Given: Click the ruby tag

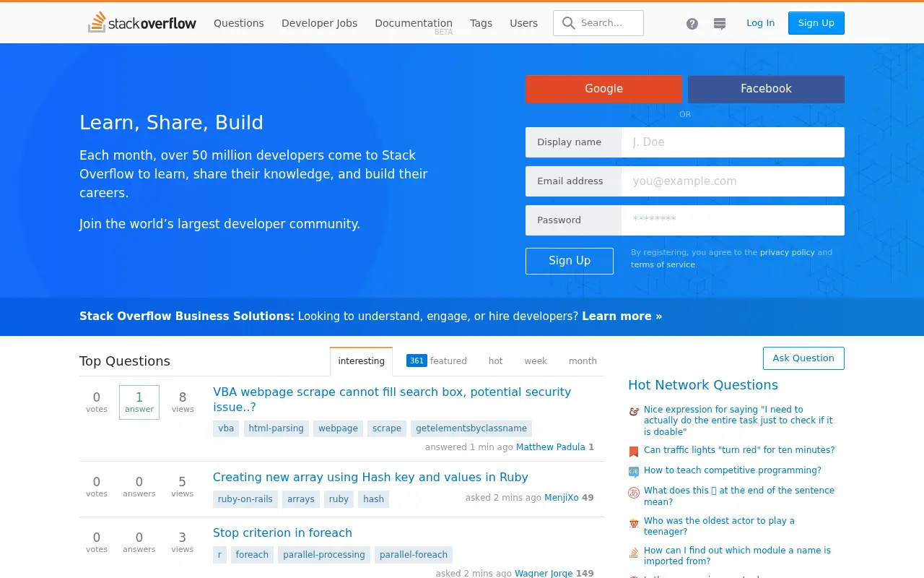Looking at the screenshot, I should 339,499.
